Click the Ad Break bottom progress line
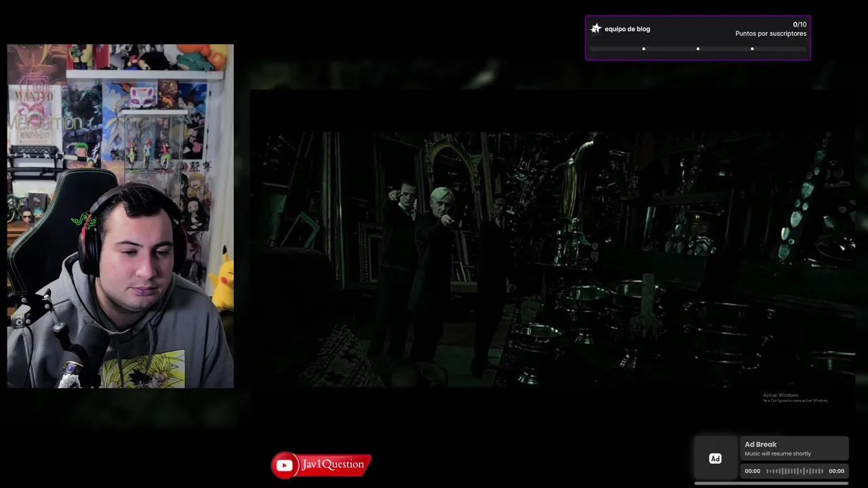 click(772, 483)
